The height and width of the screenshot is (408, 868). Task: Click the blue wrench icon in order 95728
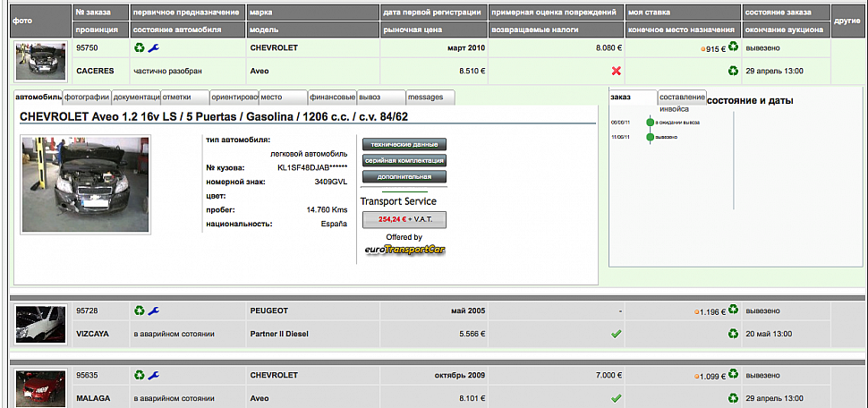[x=153, y=311]
